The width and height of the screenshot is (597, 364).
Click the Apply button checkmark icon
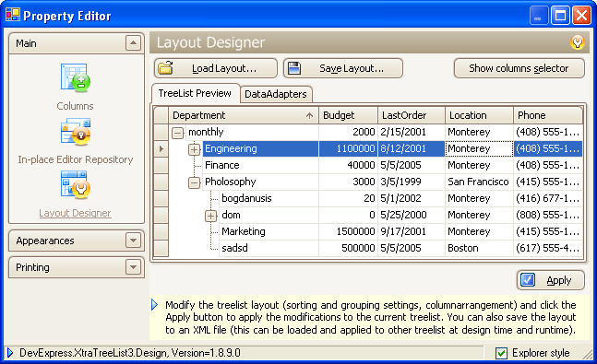528,280
